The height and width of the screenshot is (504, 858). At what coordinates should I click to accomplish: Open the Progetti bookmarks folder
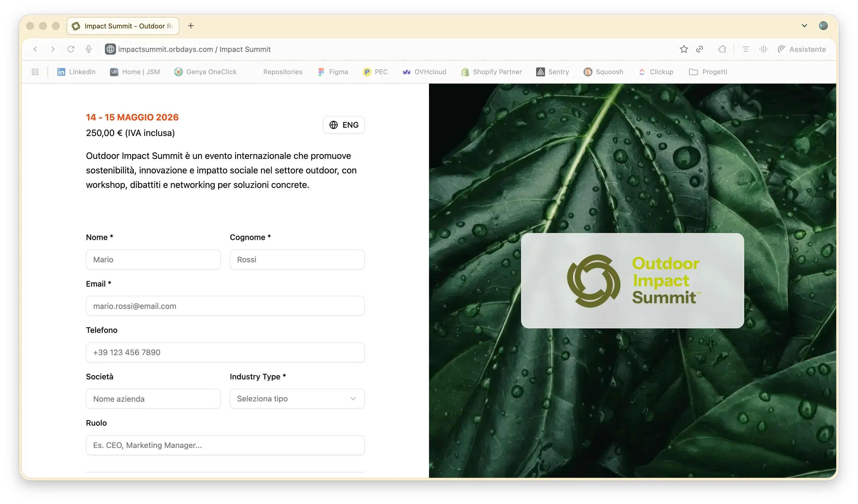click(x=708, y=72)
